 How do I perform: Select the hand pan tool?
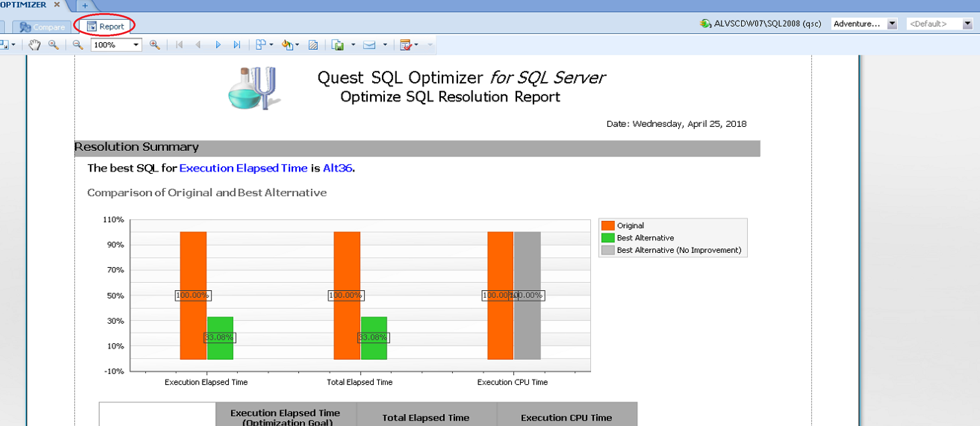pyautogui.click(x=34, y=45)
